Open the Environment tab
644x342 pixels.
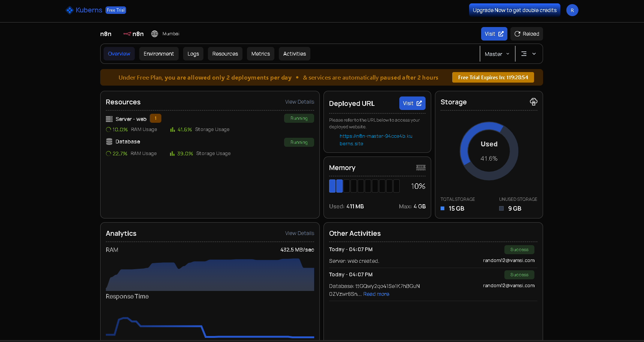click(159, 54)
